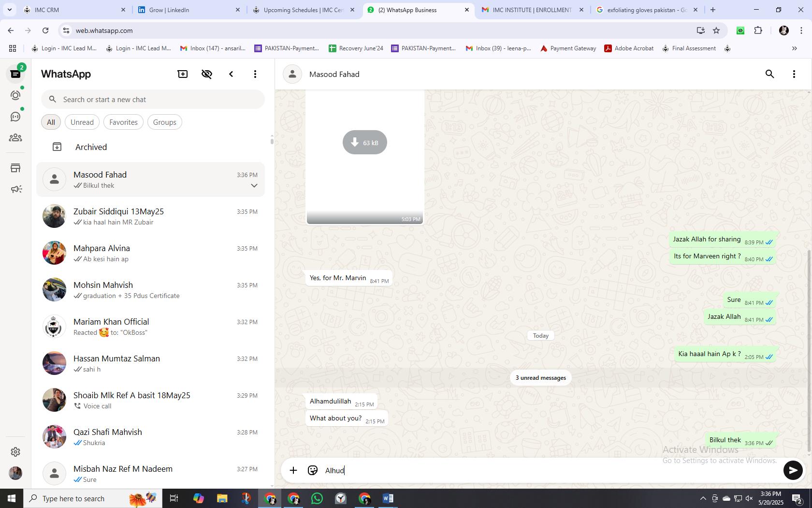Switch to the Grow LinkedIn browser tab
The image size is (812, 508).
[x=189, y=10]
